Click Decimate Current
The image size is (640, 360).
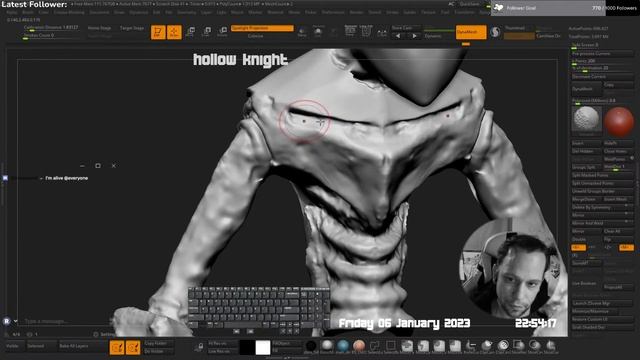tap(602, 77)
